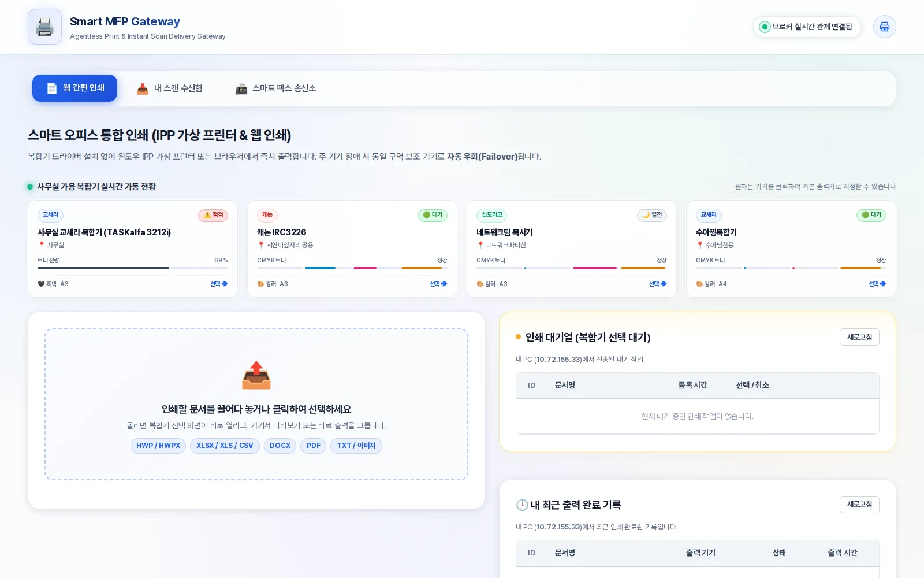Select 수아찡복합기 using its 선택 link
924x578 pixels.
click(x=877, y=284)
